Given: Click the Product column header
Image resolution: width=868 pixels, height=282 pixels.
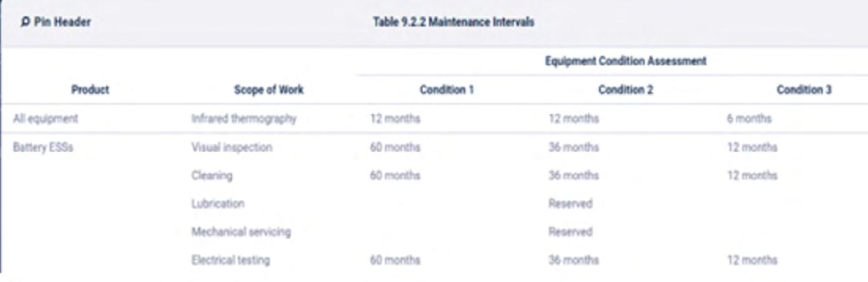Looking at the screenshot, I should [90, 90].
